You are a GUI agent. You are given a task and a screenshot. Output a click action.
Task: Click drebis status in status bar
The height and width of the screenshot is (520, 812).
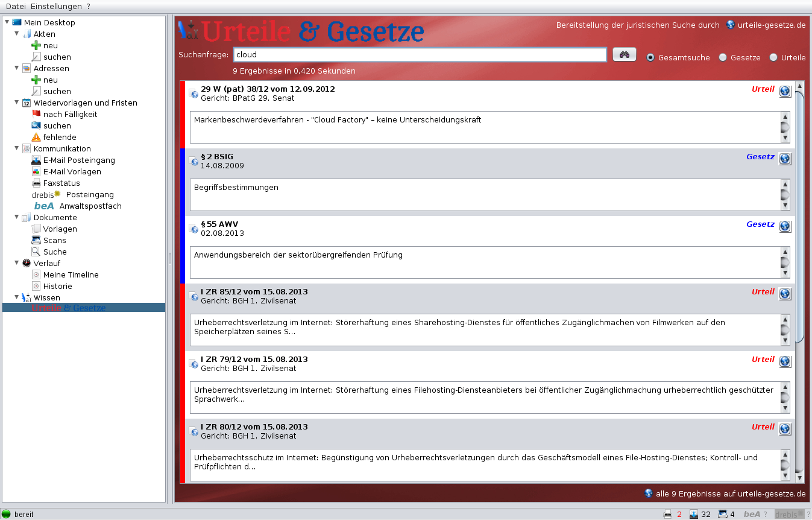click(791, 515)
